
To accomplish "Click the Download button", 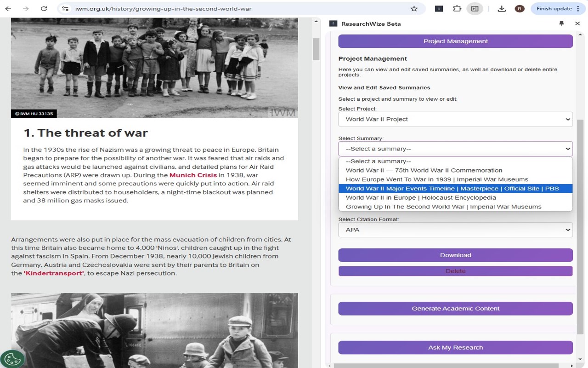I will click(x=456, y=255).
